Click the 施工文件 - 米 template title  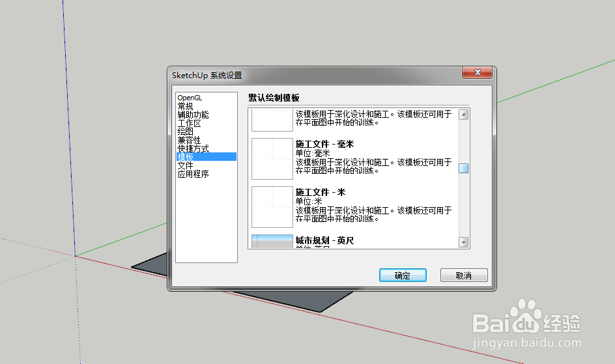tap(321, 192)
